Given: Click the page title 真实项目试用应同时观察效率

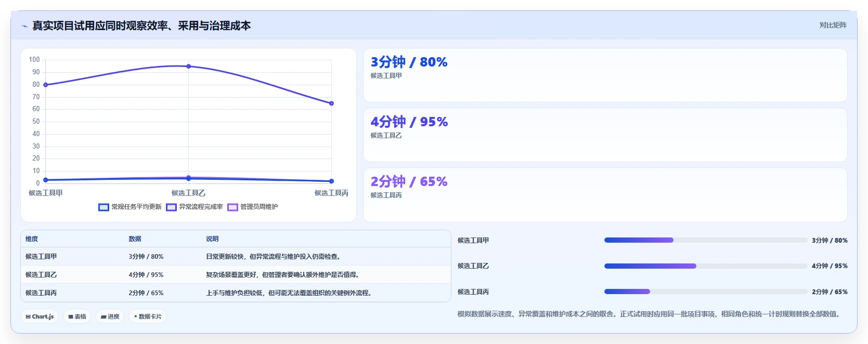Looking at the screenshot, I should (x=141, y=25).
